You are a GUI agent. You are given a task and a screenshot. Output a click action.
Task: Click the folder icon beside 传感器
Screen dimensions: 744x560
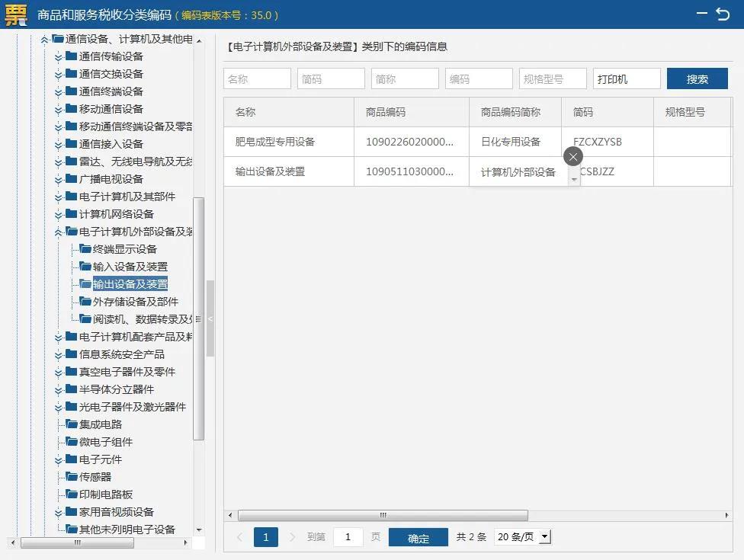click(73, 477)
